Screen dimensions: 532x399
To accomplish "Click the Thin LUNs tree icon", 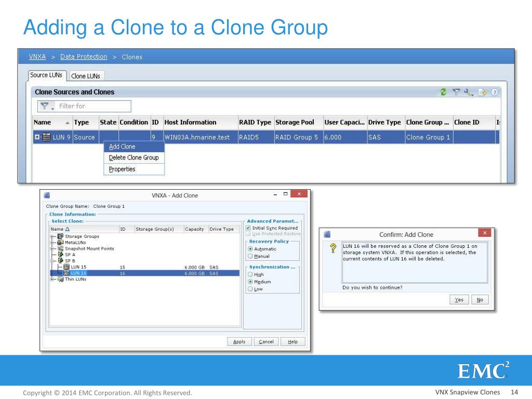I will tap(60, 279).
